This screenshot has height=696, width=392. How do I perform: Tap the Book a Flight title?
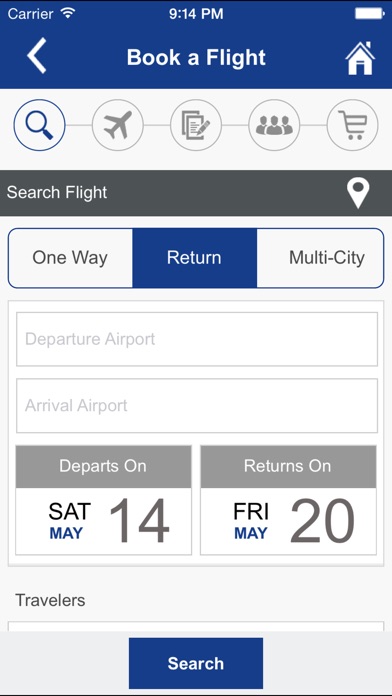[196, 58]
